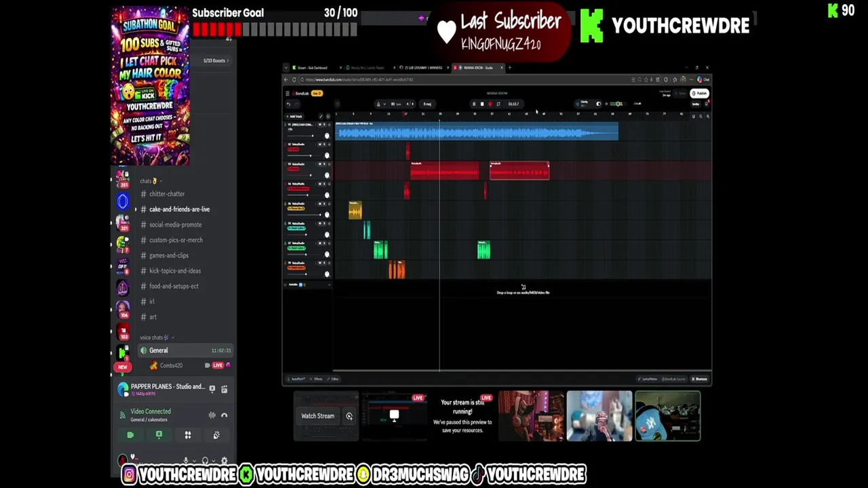Click the Discord screen share button
The width and height of the screenshot is (868, 488).
pyautogui.click(x=159, y=434)
